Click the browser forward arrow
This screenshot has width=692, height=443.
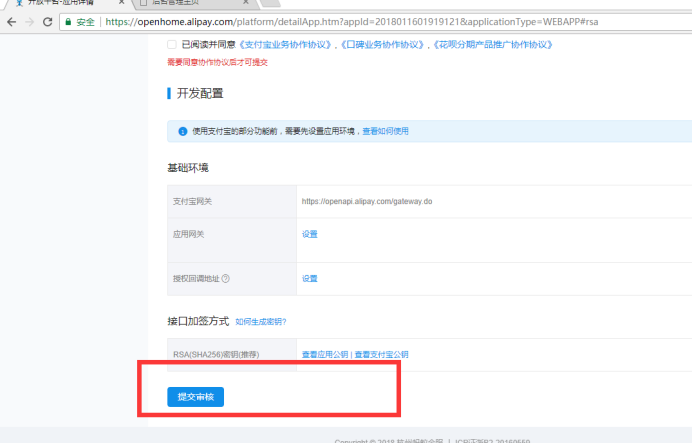(28, 21)
